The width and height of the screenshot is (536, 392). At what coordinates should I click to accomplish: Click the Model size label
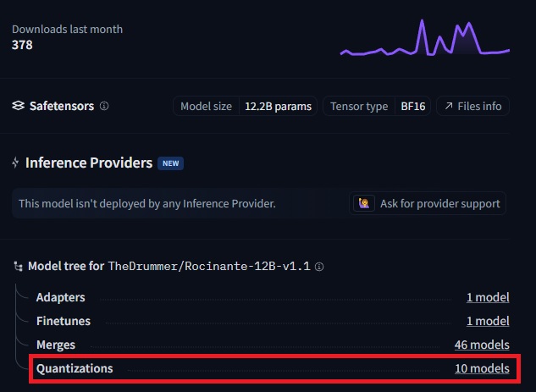point(206,107)
